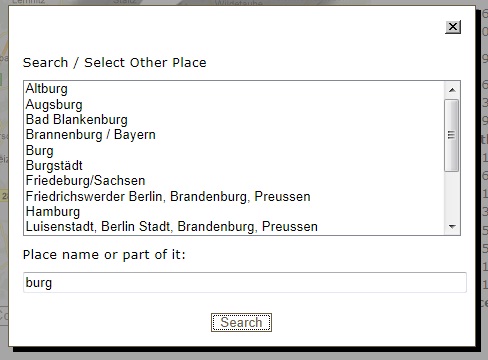Image resolution: width=488 pixels, height=360 pixels.
Task: Select Friedrichswerder Berlin, Brandenburg, Preussen
Action: [234, 196]
